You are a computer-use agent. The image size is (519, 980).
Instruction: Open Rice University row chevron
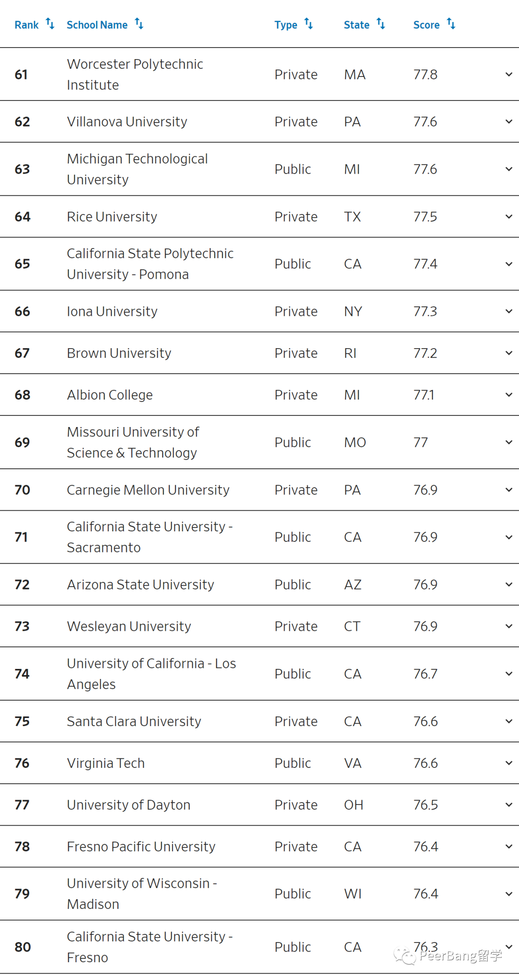click(509, 217)
